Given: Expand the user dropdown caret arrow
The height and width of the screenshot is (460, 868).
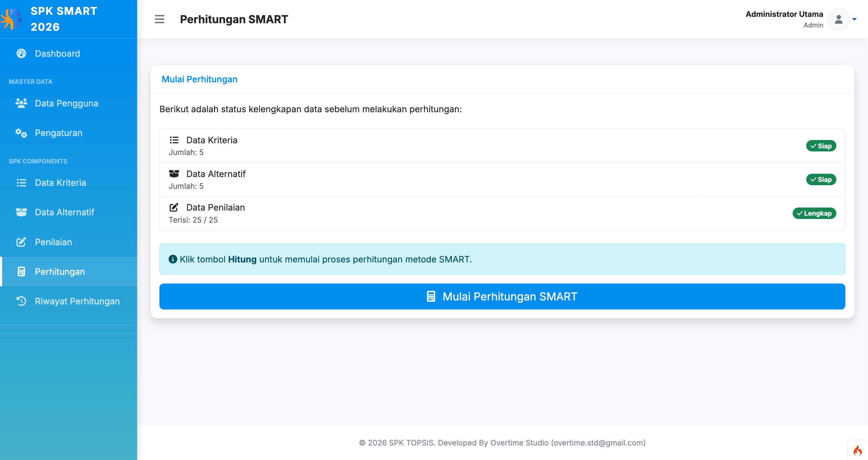Looking at the screenshot, I should 854,19.
